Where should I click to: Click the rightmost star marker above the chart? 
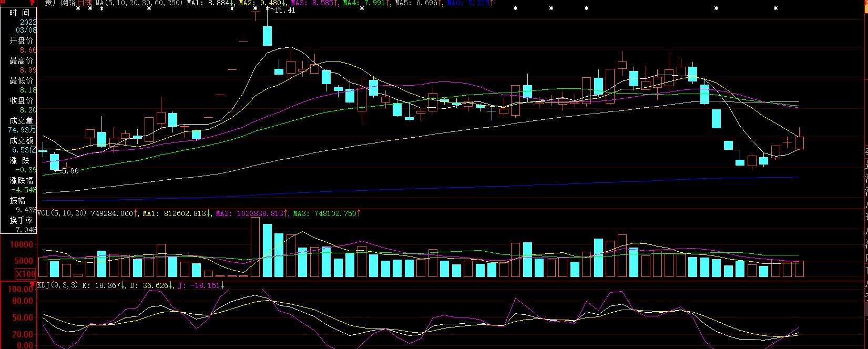click(x=775, y=8)
